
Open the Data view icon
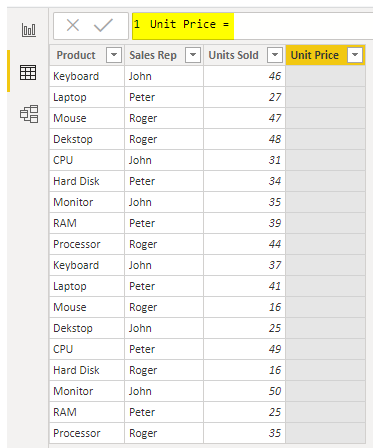tap(28, 72)
